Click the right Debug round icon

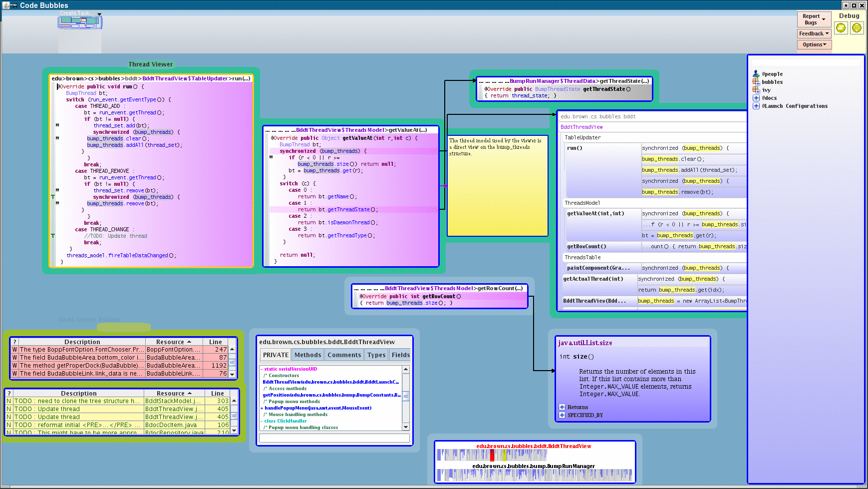click(857, 28)
